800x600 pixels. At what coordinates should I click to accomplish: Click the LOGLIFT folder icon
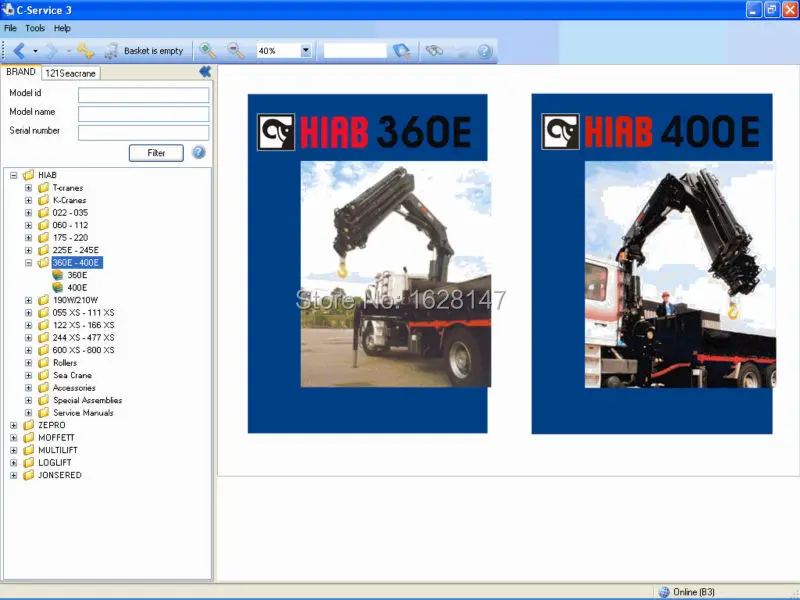pyautogui.click(x=29, y=463)
